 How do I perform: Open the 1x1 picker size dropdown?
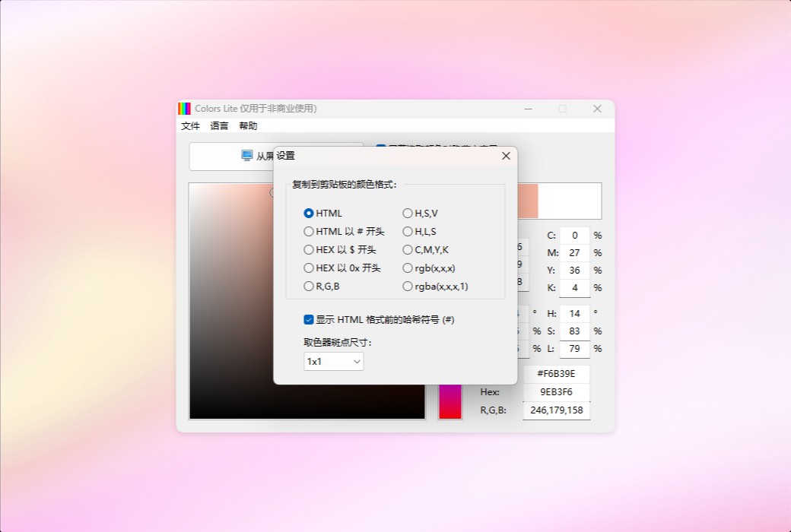tap(333, 361)
